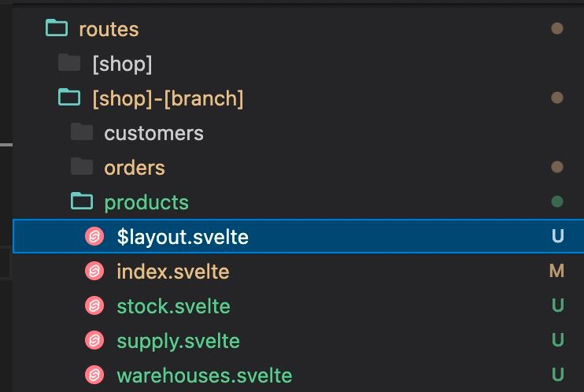Click the U untracked badge on $layout.svelte
This screenshot has height=392, width=584.
click(557, 237)
